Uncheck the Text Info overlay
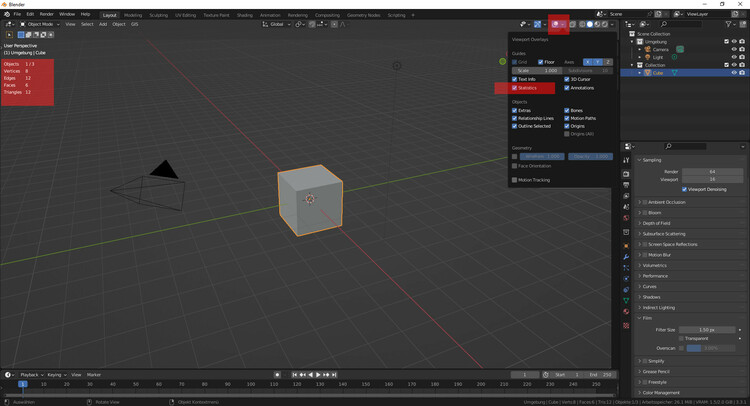This screenshot has height=406, width=750. pyautogui.click(x=515, y=79)
